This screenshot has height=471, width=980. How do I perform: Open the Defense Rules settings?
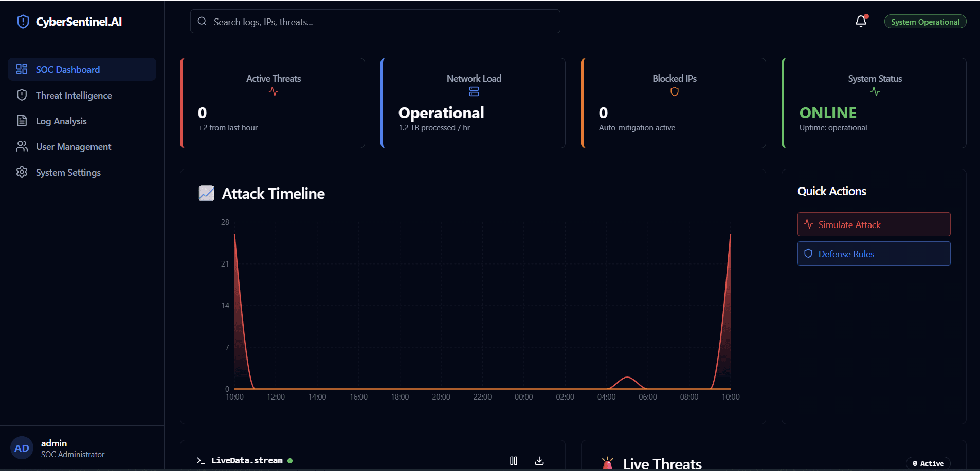(x=873, y=253)
